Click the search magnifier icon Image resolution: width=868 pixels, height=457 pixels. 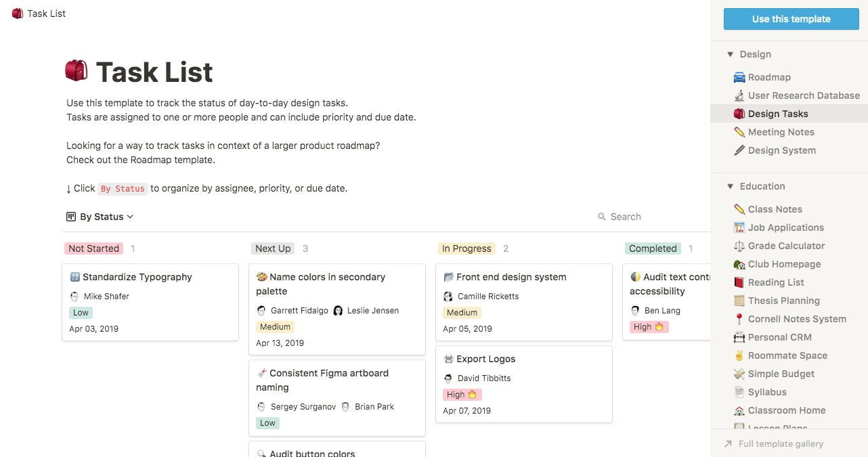tap(602, 216)
